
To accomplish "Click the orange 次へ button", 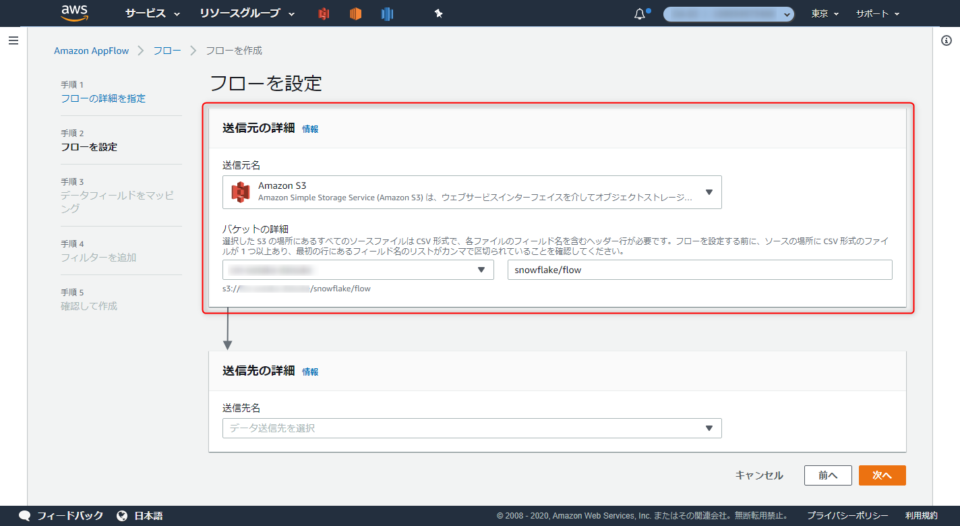I will pos(882,475).
